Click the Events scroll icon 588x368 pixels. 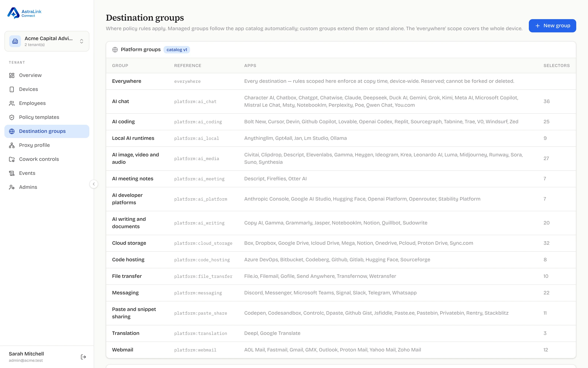[12, 173]
